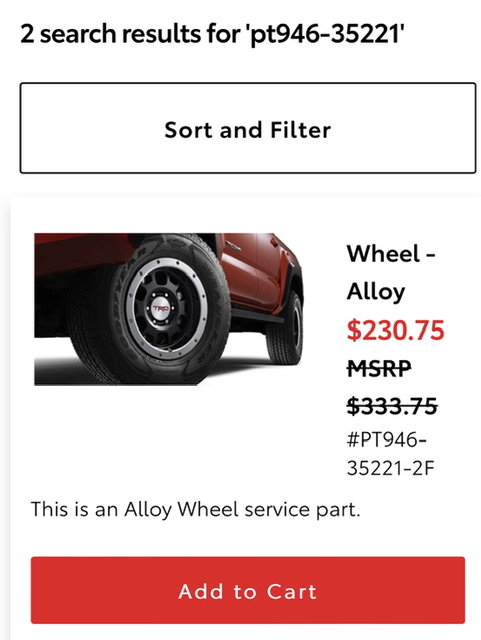The height and width of the screenshot is (640, 481).
Task: Click the word 'Alloy' in product name
Action: (376, 292)
